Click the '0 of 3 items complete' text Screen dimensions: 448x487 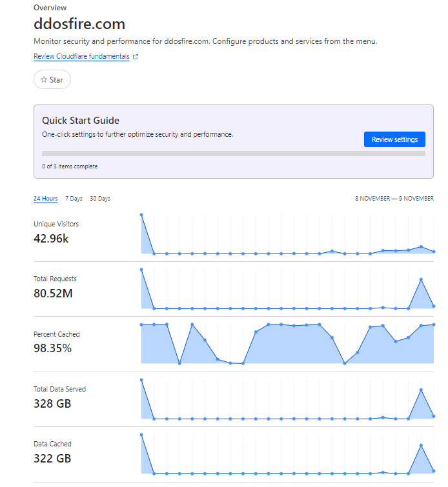coord(70,166)
